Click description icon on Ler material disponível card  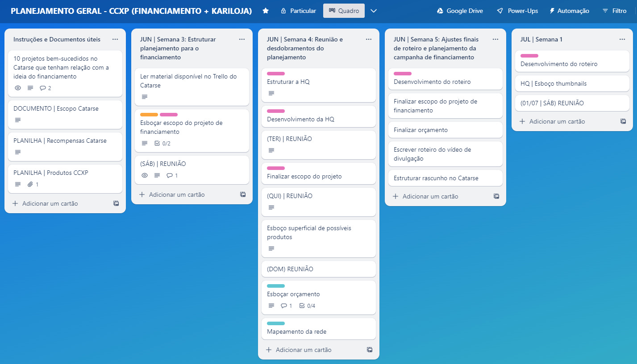[145, 97]
